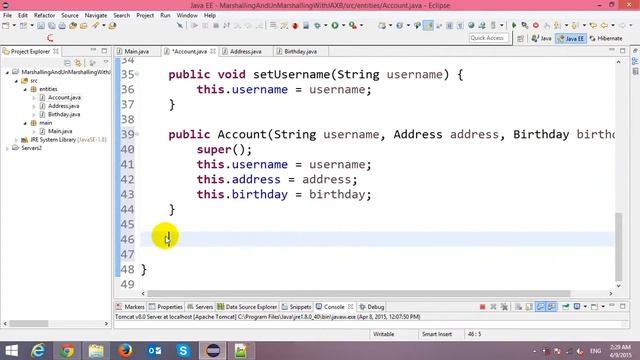Open the Refactor menu
The image size is (640, 360).
44,16
